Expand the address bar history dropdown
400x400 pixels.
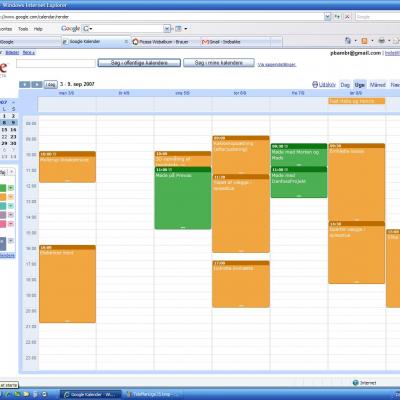click(327, 16)
